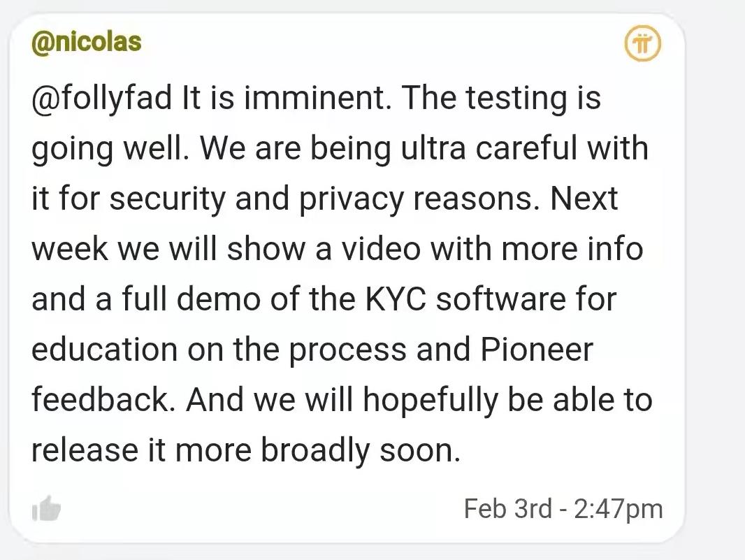Like the message with thumbs-up icon
Screen dimensions: 745x560
click(x=46, y=509)
